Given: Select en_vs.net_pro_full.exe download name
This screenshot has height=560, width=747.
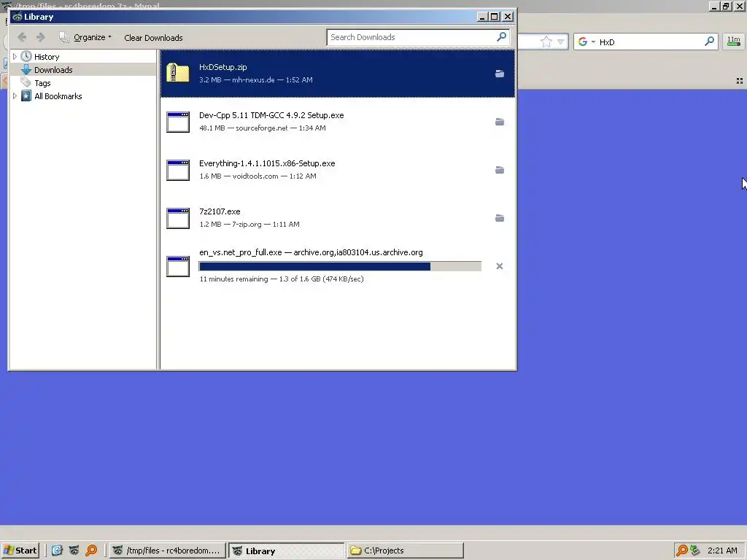Looking at the screenshot, I should pos(241,252).
